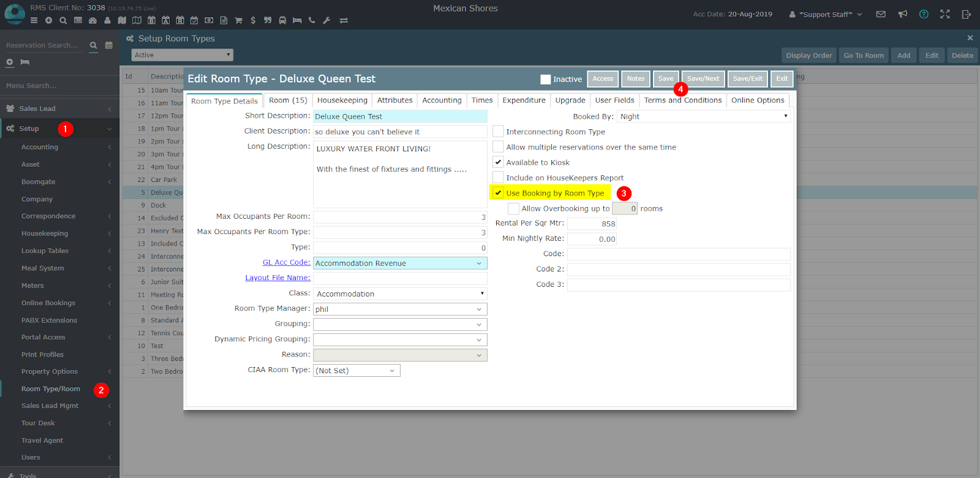
Task: Switch to the Online Options tab
Action: pos(758,100)
